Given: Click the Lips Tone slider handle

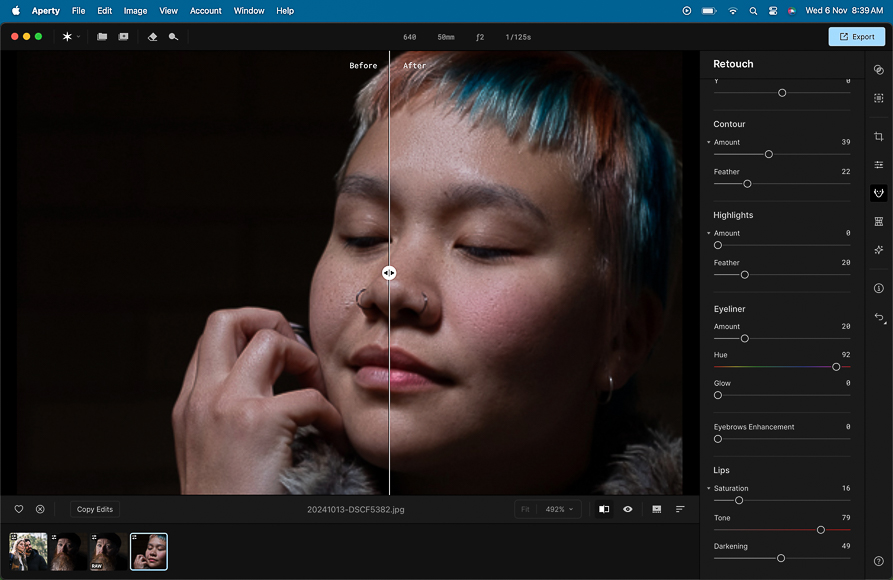Looking at the screenshot, I should coord(821,530).
